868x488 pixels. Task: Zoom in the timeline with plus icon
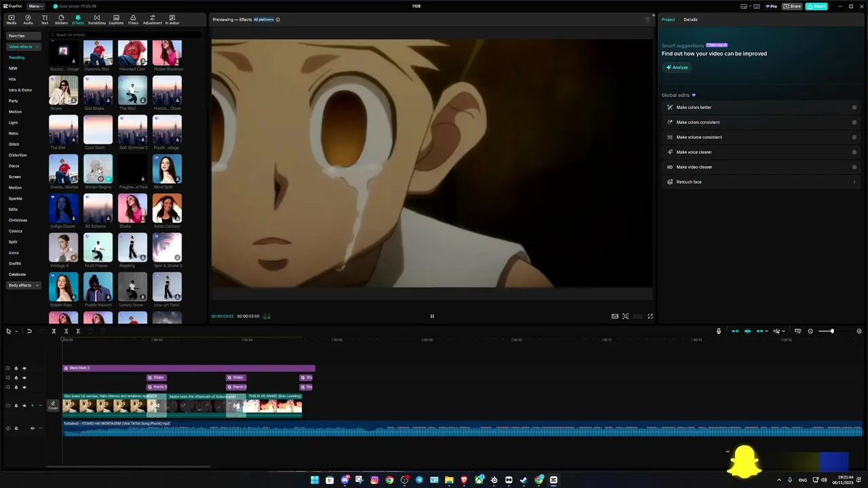859,331
